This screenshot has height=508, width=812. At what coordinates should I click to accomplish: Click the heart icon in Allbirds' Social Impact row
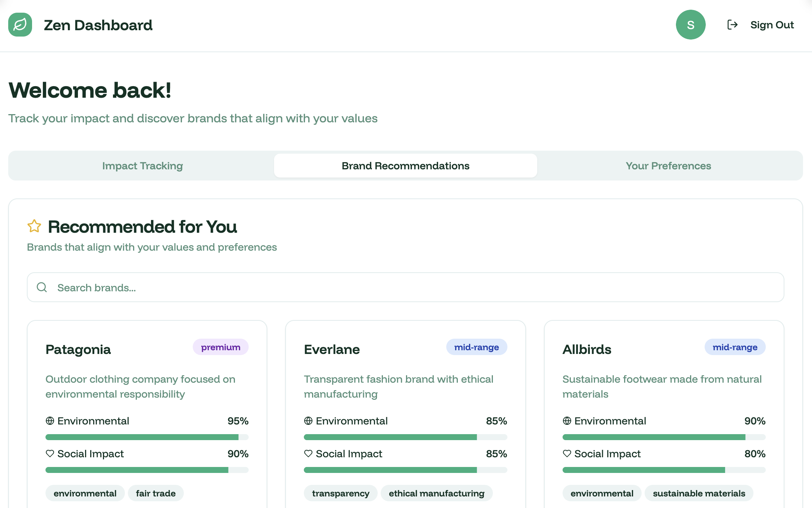(567, 454)
